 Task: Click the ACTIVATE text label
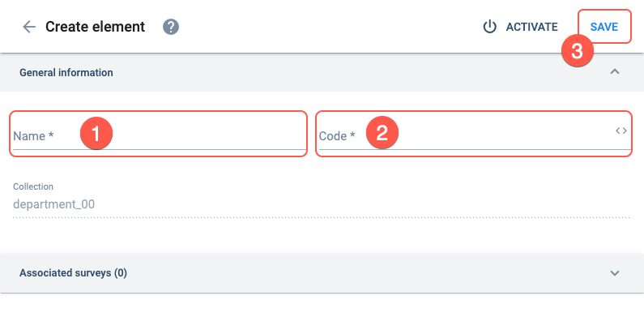tap(532, 27)
